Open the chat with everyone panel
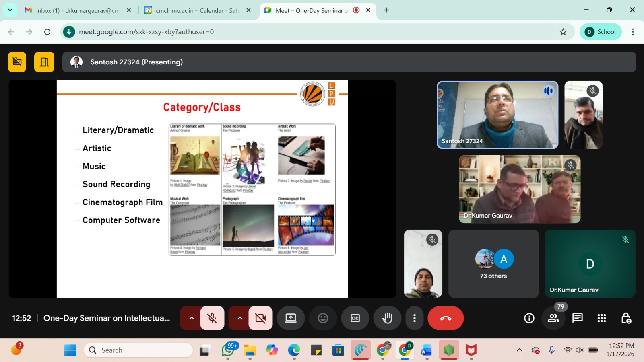Viewport: 644px width, 362px height. [x=577, y=318]
